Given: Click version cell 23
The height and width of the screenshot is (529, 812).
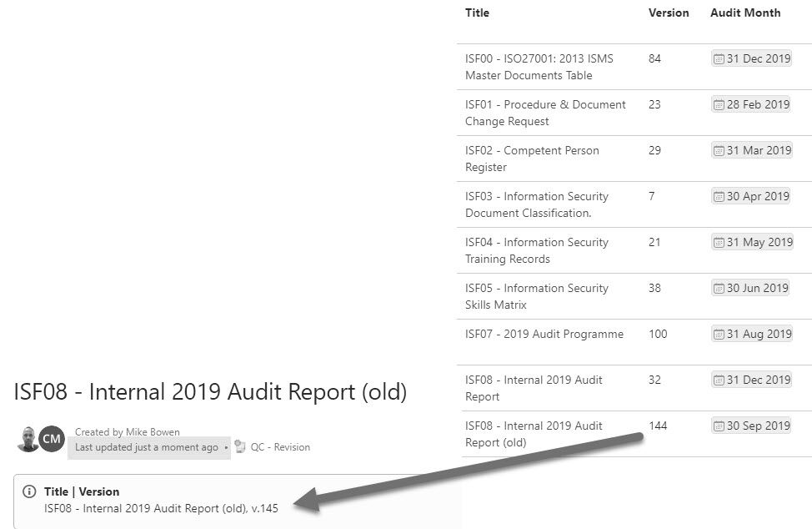Looking at the screenshot, I should pyautogui.click(x=654, y=104).
